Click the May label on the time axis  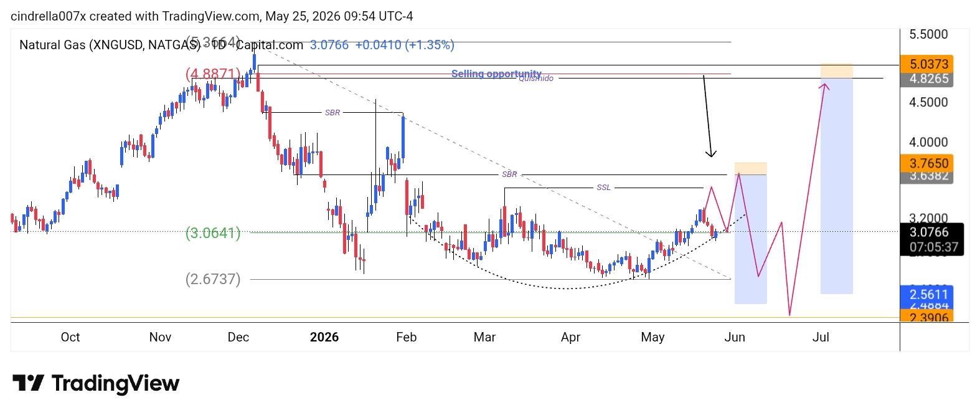pos(653,337)
